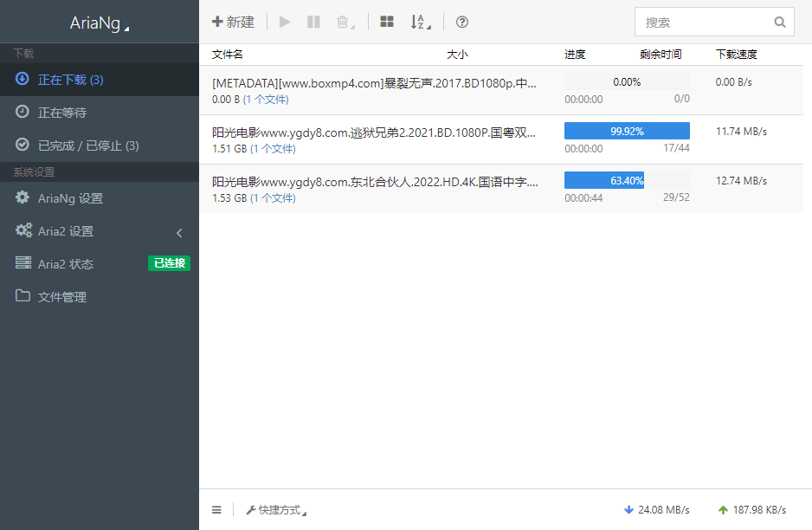Switch to 正在等待 task list
Viewport: 812px width, 530px height.
coord(64,112)
